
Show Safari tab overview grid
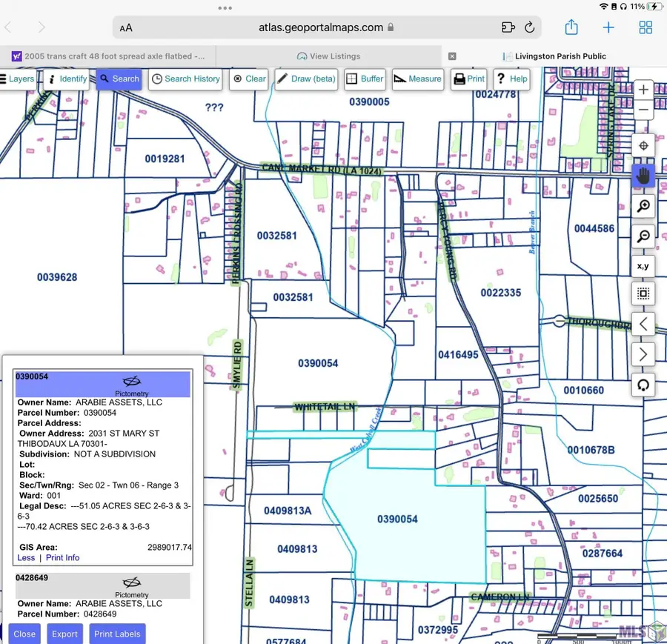point(646,27)
